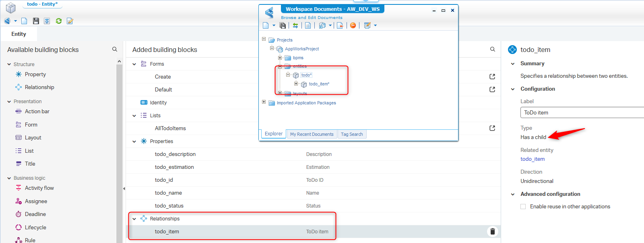Image resolution: width=644 pixels, height=243 pixels.
Task: Click the green synchronize arrows icon
Action: [295, 25]
